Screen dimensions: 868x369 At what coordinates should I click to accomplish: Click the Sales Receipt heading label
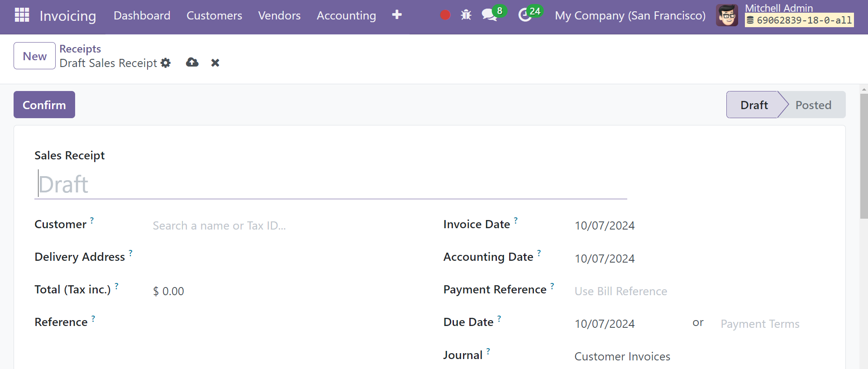[70, 155]
